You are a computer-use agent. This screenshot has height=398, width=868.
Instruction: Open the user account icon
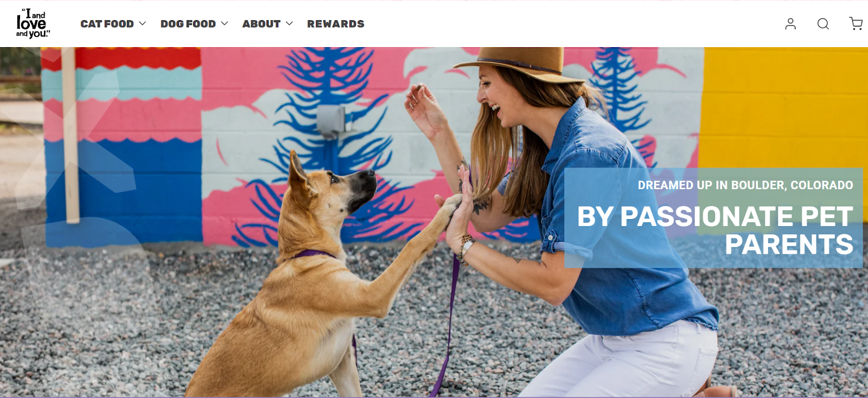click(x=790, y=24)
